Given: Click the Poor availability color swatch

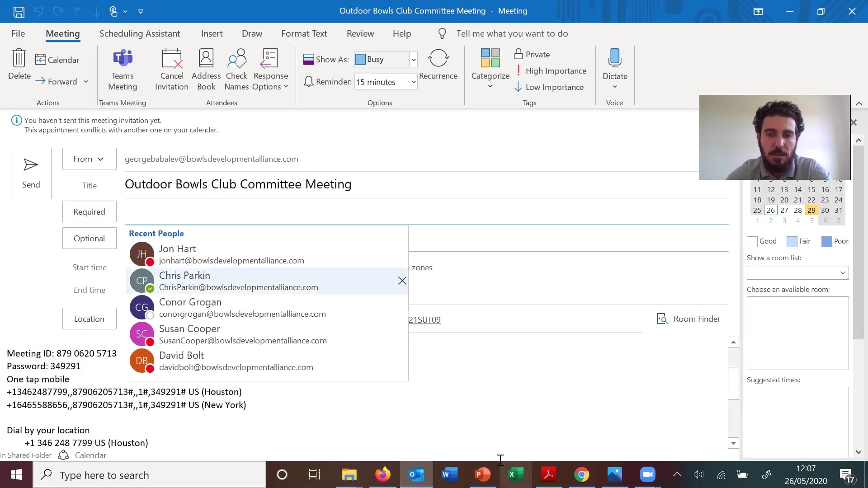Looking at the screenshot, I should click(826, 242).
